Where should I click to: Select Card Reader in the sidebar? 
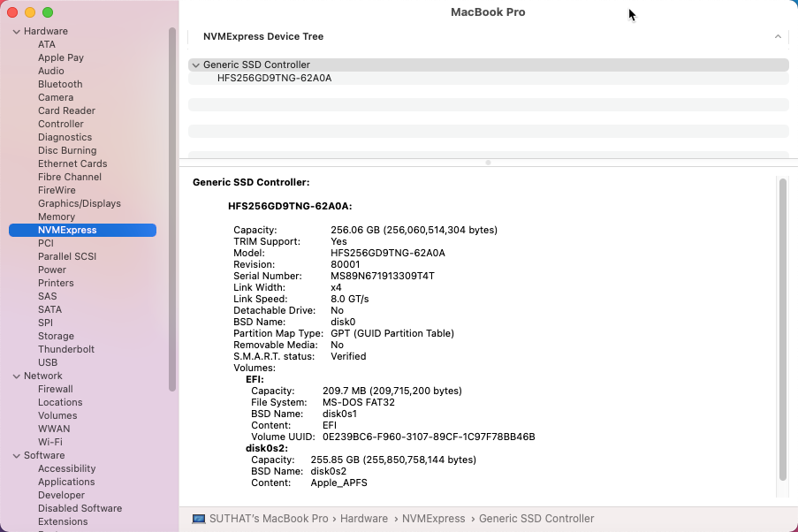(x=66, y=110)
